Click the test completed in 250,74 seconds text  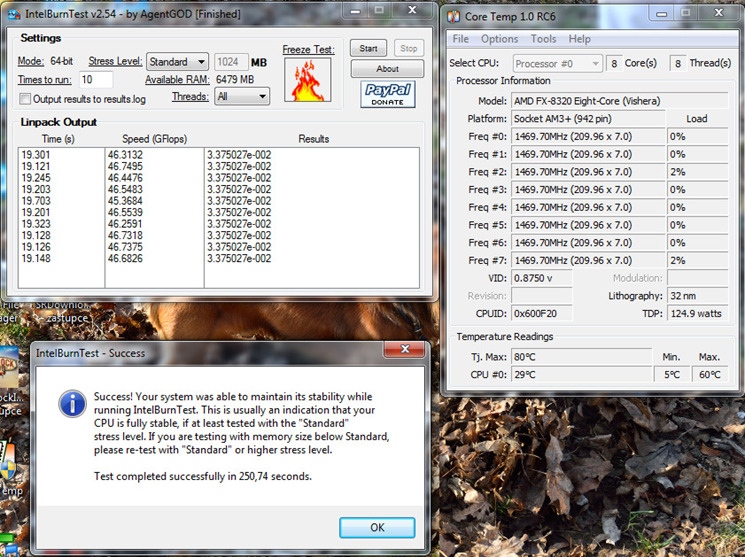pyautogui.click(x=202, y=476)
